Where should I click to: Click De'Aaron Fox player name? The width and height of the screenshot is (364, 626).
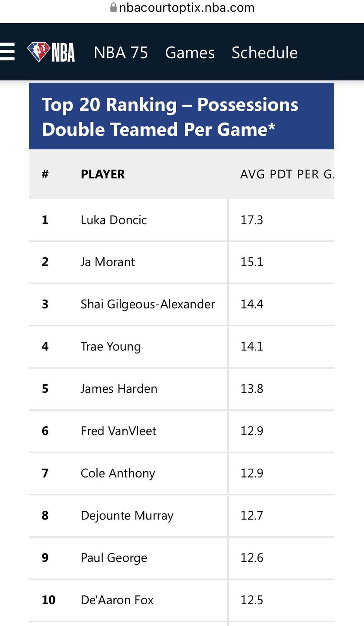pos(117,600)
